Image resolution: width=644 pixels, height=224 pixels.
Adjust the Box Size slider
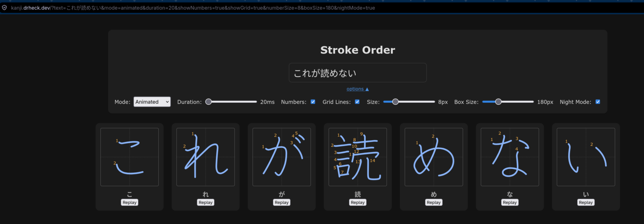pos(508,102)
